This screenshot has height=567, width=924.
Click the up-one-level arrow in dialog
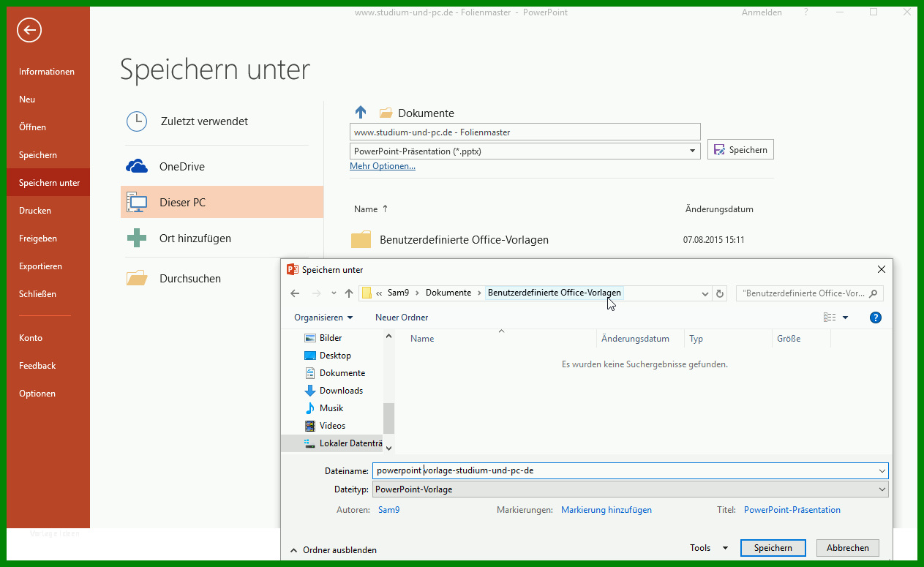[x=349, y=293]
